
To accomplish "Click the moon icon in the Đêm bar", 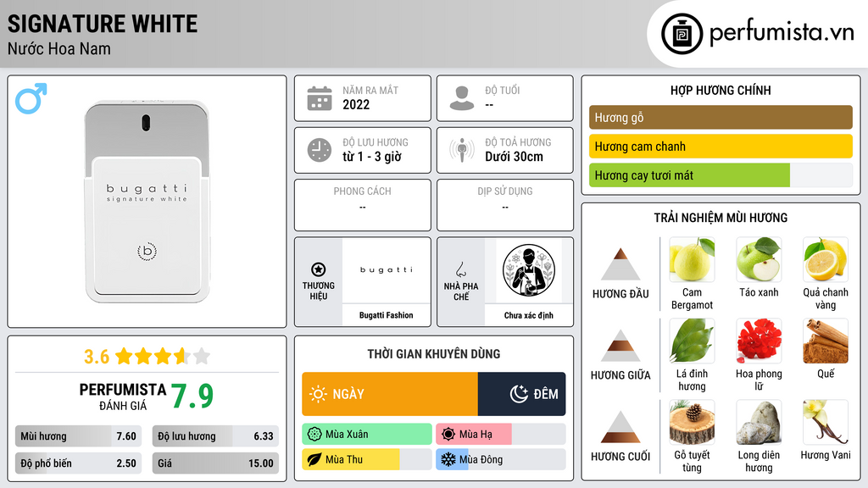I will (x=519, y=394).
